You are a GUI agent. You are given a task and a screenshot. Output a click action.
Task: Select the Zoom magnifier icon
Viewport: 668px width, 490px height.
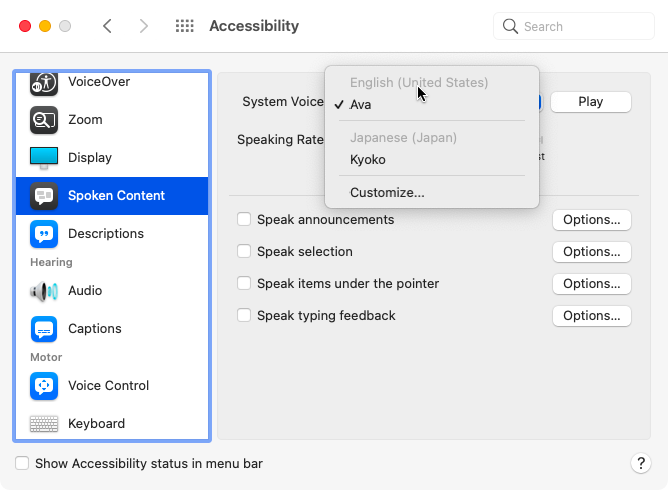(x=44, y=120)
